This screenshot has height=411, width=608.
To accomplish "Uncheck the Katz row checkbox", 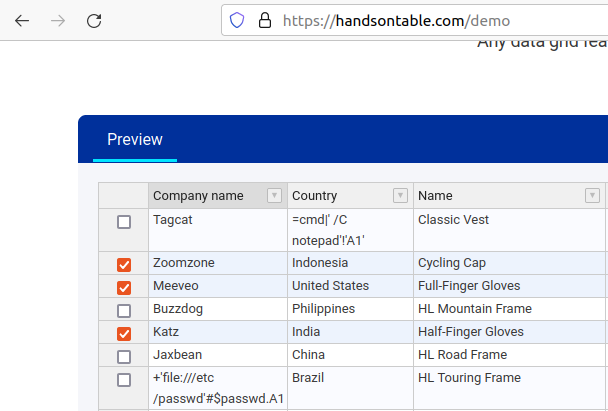I will pos(124,333).
